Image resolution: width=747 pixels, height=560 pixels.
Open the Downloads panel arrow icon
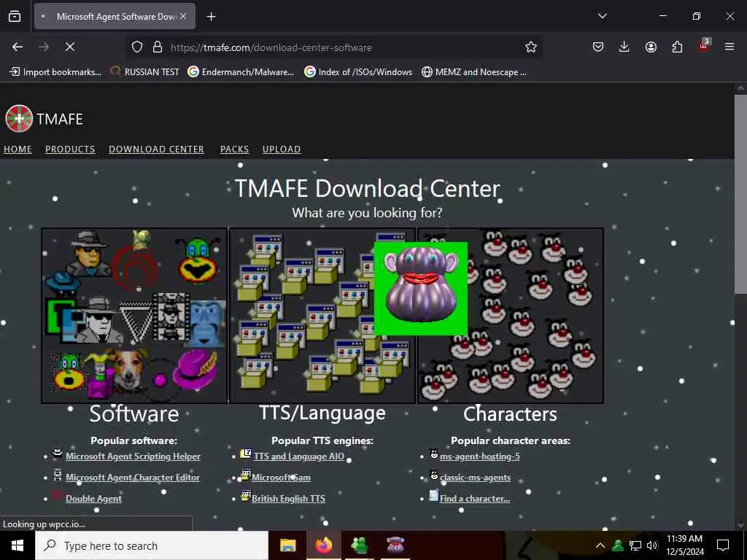click(x=624, y=47)
